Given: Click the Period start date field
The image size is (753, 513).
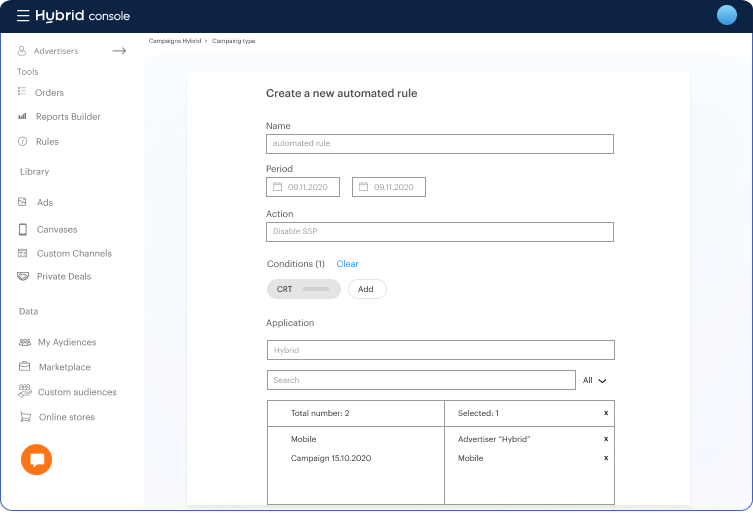Looking at the screenshot, I should click(303, 187).
